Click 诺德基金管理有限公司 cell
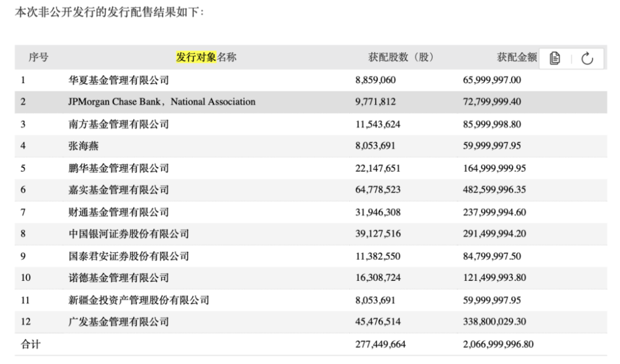Screen dimensions: 620x364 [118, 278]
